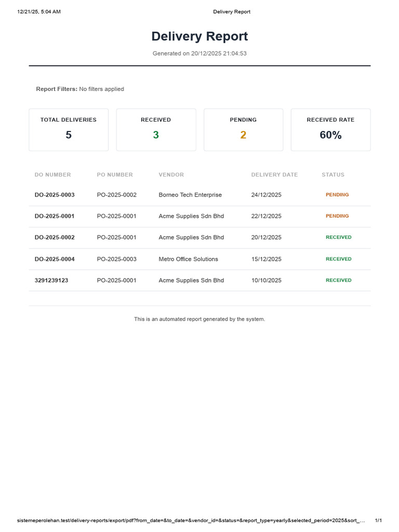
Task: Click the delivery date 22/12/2025
Action: pos(267,216)
